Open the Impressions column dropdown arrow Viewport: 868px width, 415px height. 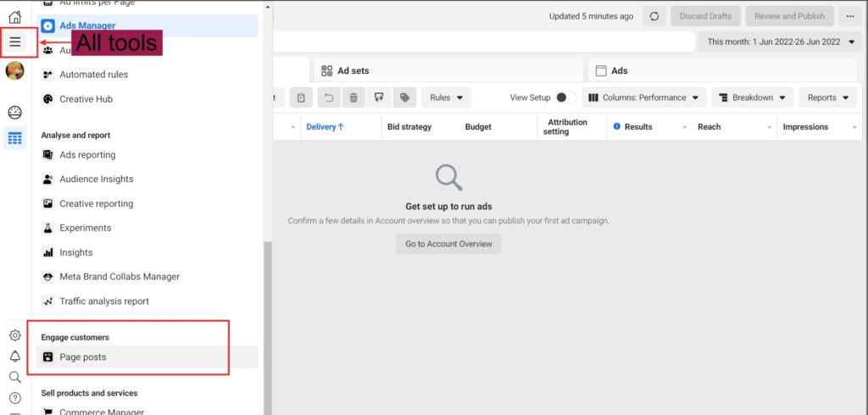tap(854, 127)
